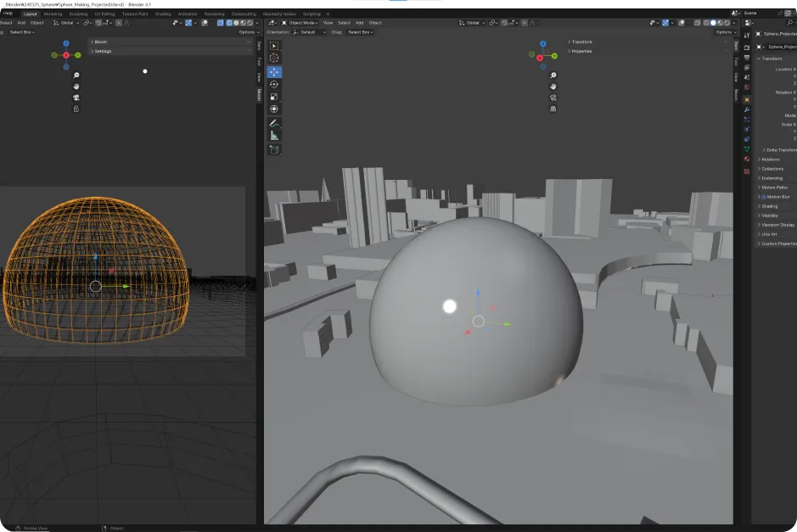Open the World properties tab icon
Screen dimensions: 797x532
[747, 87]
